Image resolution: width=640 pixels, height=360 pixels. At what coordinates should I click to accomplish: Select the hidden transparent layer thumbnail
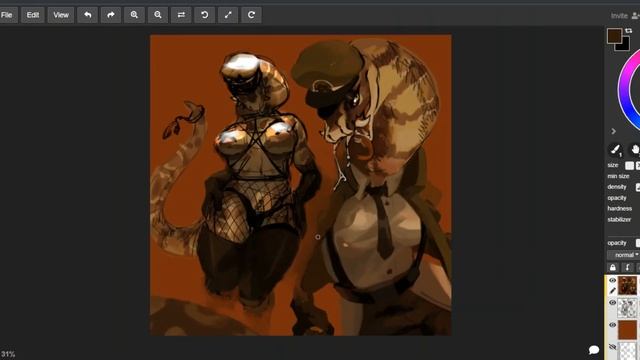pos(628,351)
